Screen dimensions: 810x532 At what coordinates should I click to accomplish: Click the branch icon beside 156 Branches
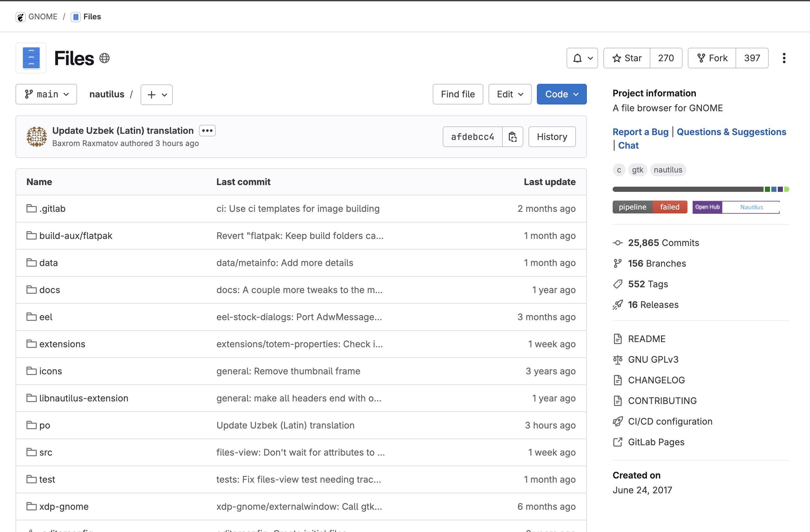click(x=618, y=263)
